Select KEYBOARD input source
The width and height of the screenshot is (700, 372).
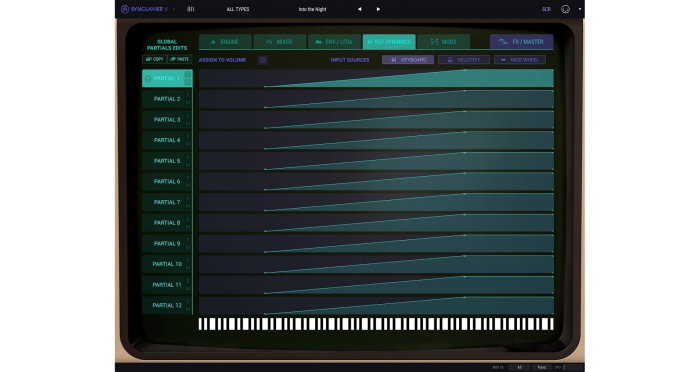[x=408, y=60]
